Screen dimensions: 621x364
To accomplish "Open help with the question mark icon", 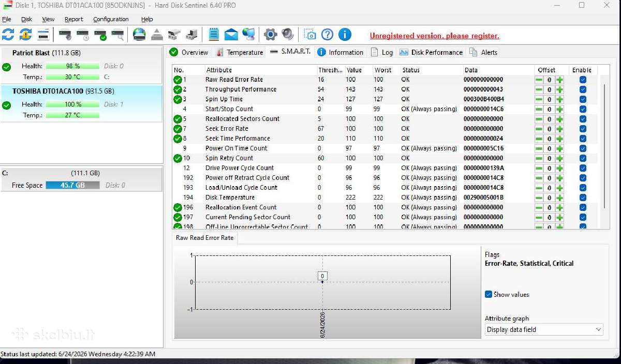I will 327,35.
